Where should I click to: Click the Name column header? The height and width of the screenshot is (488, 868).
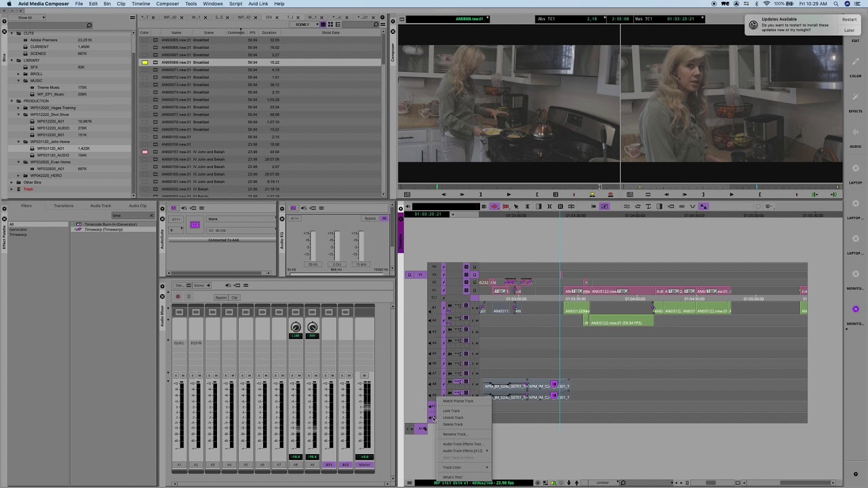tap(176, 33)
